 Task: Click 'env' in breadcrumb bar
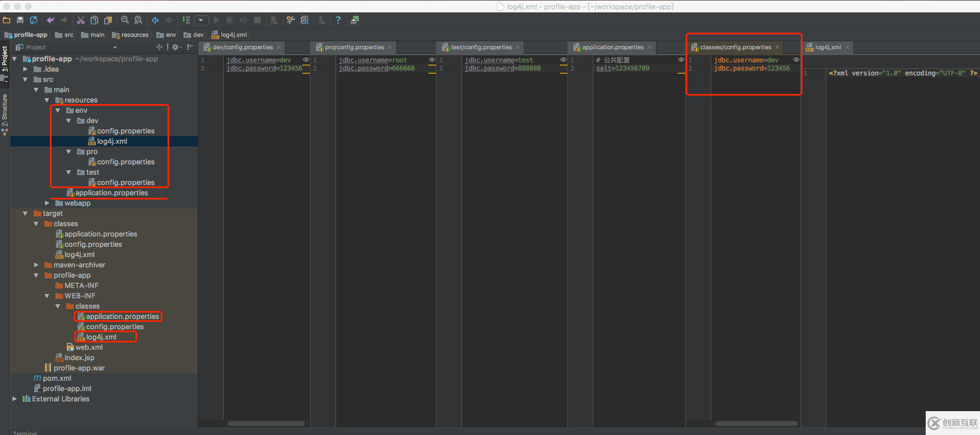click(167, 35)
